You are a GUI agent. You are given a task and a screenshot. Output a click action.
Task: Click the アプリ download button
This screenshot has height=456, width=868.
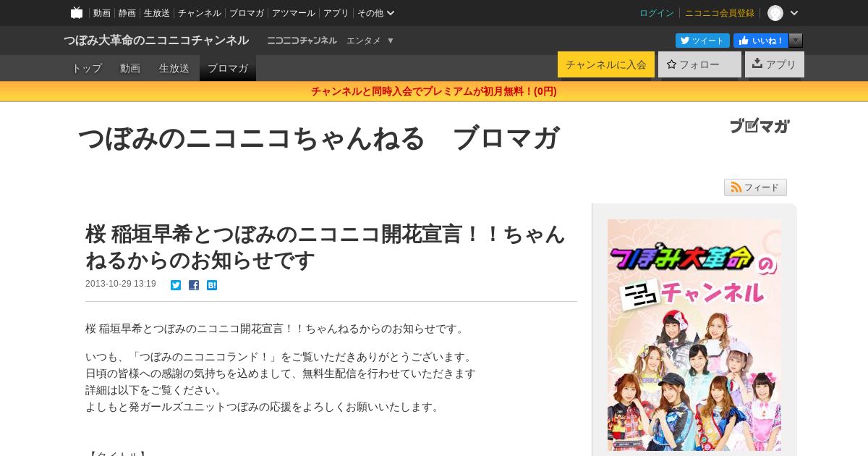coord(775,64)
